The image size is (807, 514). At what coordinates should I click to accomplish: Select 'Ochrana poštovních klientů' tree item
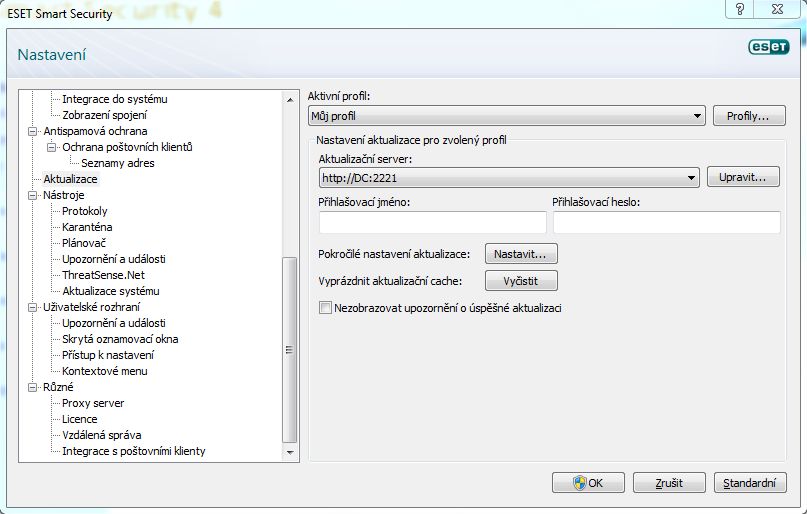(127, 147)
